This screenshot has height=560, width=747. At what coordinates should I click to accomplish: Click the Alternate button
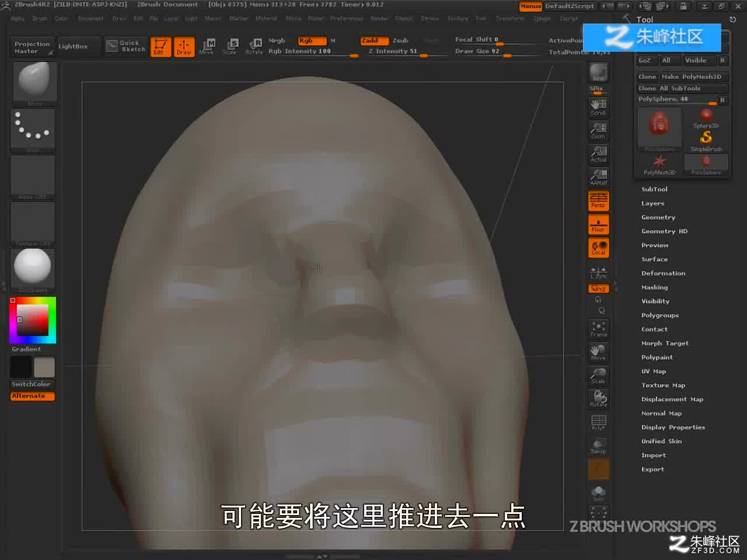[32, 396]
